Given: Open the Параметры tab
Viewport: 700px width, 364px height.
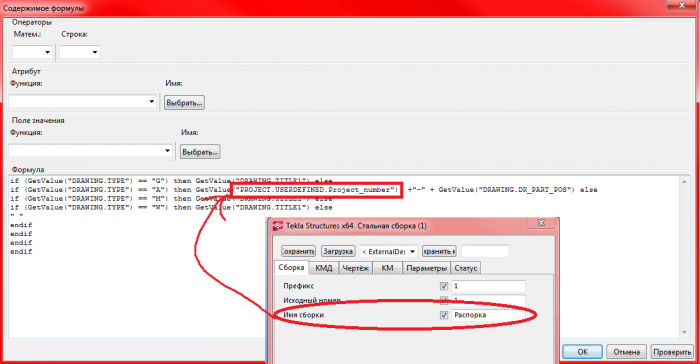Looking at the screenshot, I should (426, 268).
